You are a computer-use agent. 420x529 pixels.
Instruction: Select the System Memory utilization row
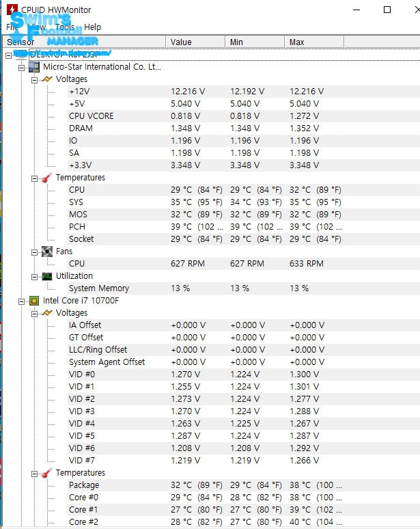[243, 288]
